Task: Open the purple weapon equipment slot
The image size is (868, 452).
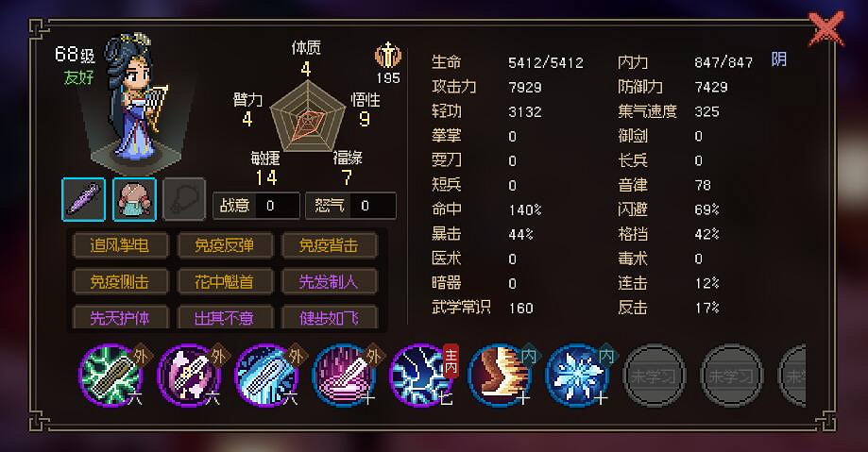Action: coord(84,200)
